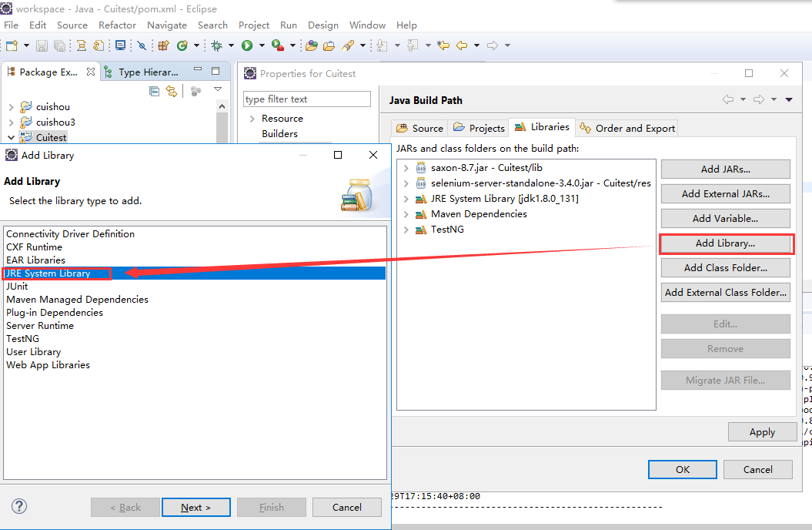Click the Forward navigation arrow in toolbar

click(x=493, y=45)
